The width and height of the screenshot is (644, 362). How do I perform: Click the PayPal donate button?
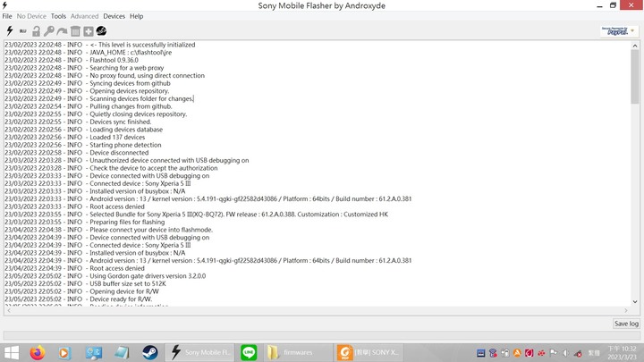coord(614,31)
